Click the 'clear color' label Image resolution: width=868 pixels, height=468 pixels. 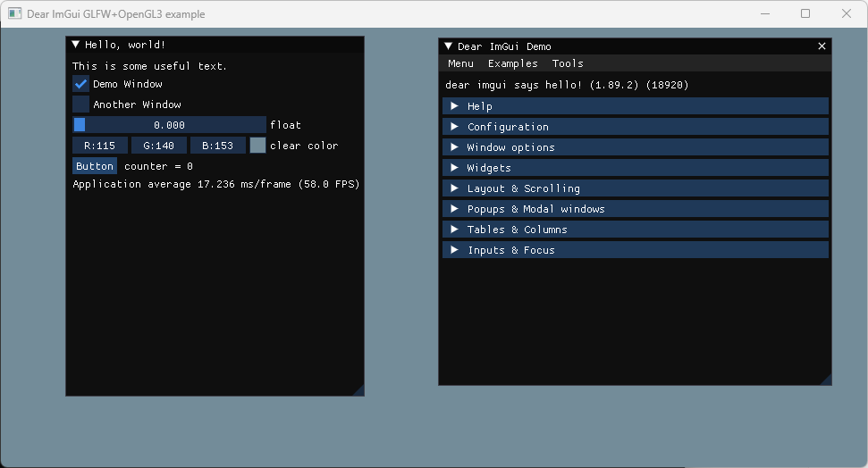[304, 146]
